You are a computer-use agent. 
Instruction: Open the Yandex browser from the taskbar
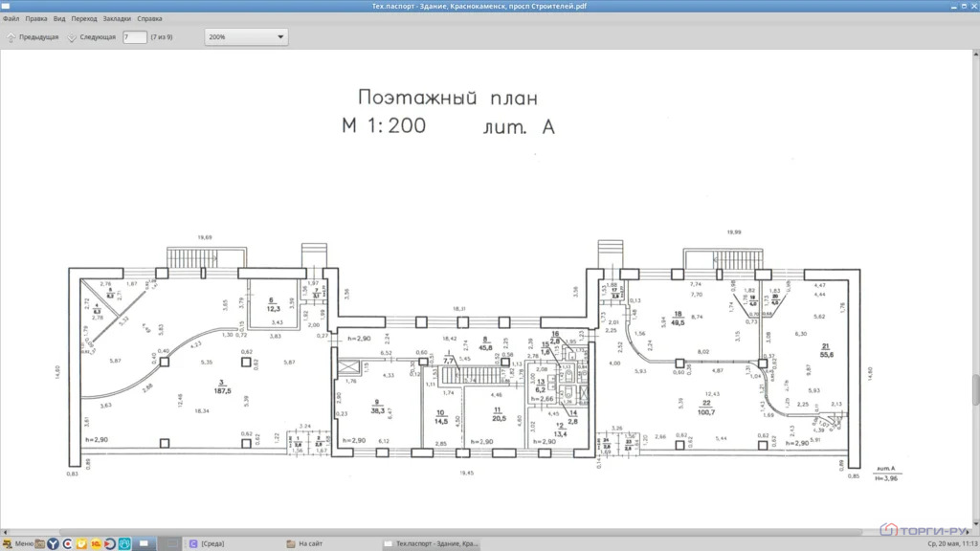tap(54, 544)
